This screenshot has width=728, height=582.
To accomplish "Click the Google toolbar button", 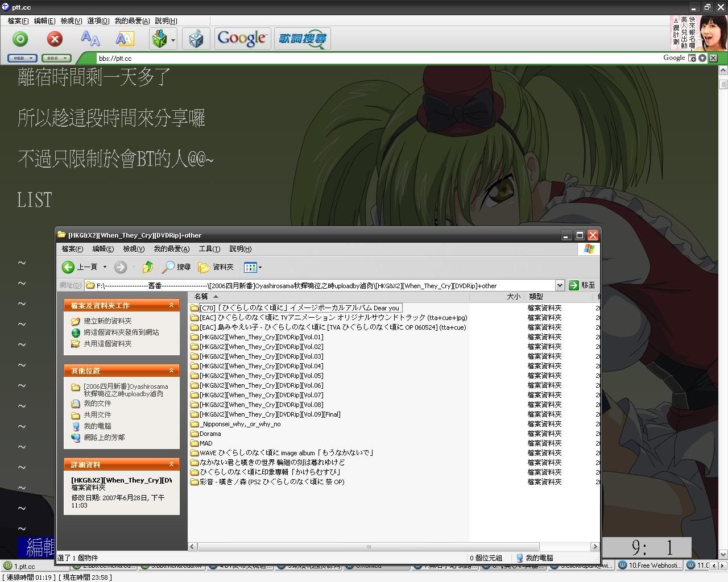I will tap(242, 39).
